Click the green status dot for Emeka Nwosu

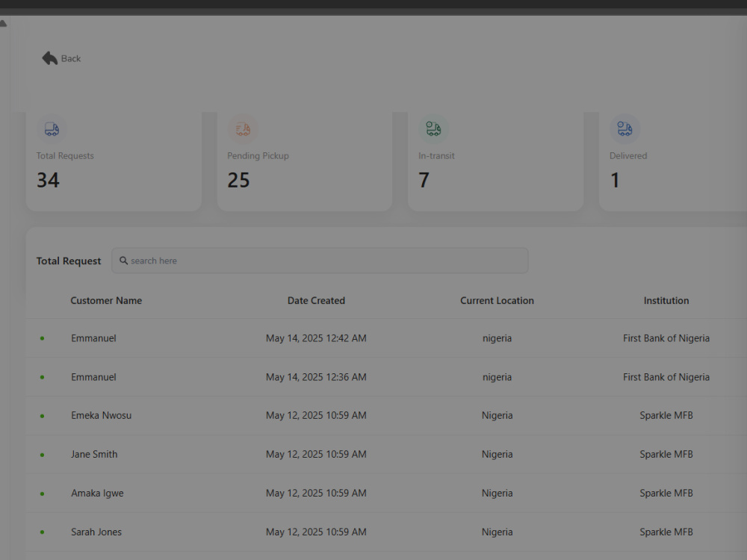pyautogui.click(x=43, y=416)
